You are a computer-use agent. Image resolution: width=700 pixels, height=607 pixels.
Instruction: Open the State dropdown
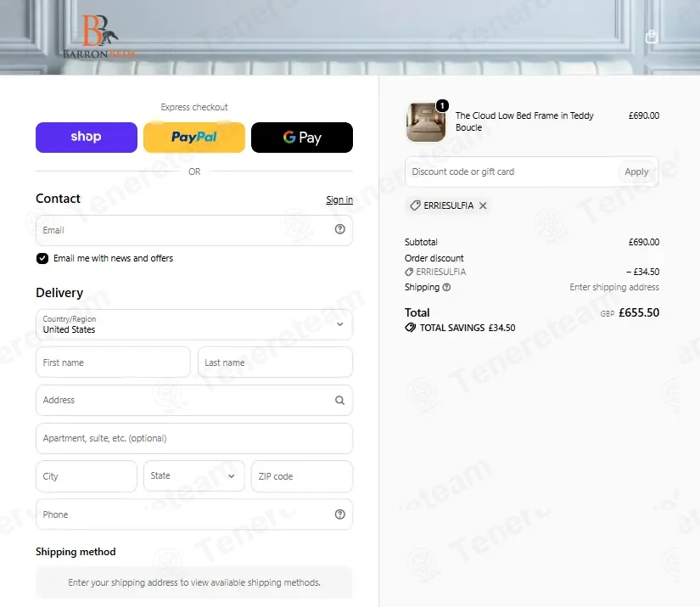[194, 476]
